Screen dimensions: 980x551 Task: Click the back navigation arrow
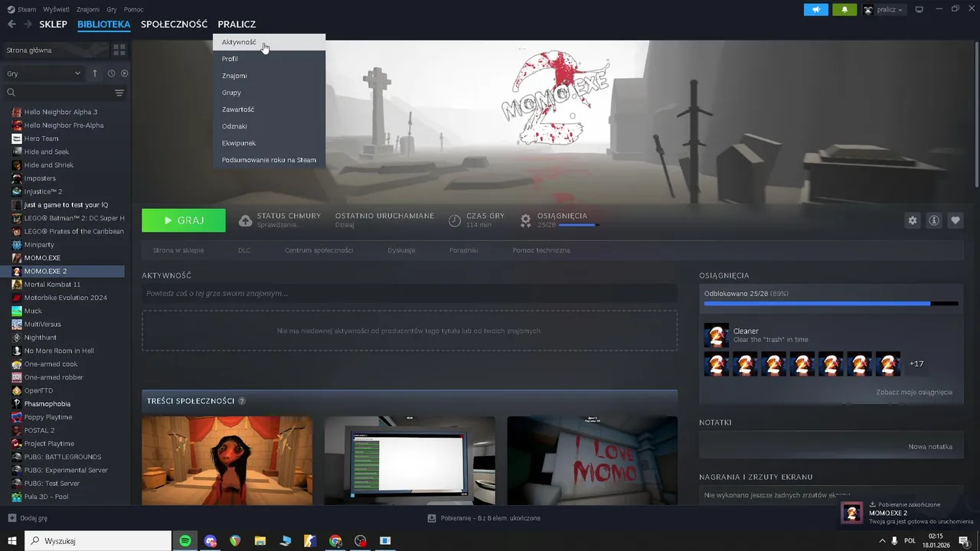point(11,24)
